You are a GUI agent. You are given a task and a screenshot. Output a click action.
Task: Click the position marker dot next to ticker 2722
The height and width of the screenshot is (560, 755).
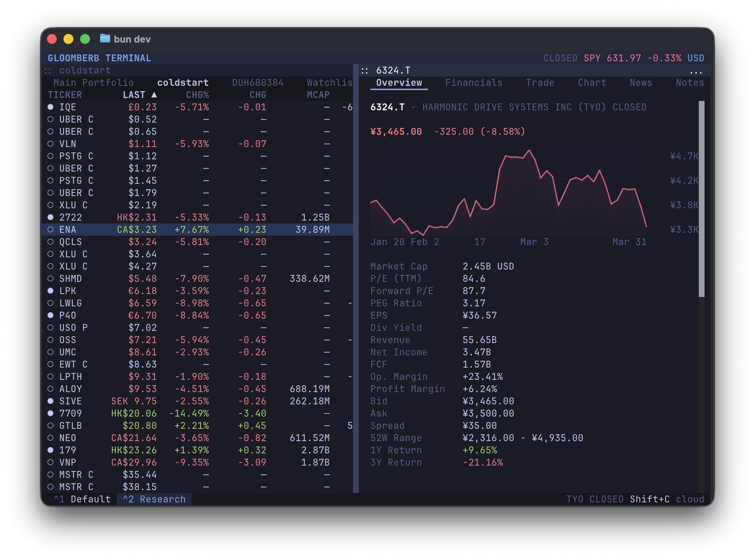coord(50,217)
